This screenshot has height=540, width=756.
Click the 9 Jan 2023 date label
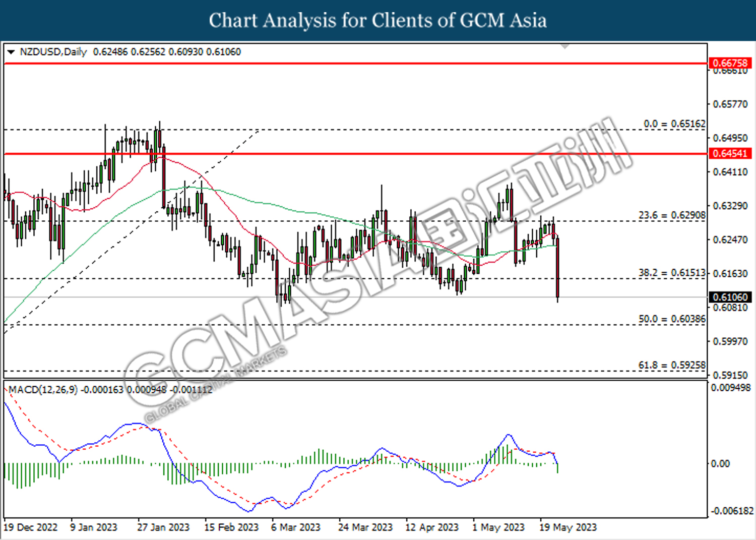pos(93,527)
